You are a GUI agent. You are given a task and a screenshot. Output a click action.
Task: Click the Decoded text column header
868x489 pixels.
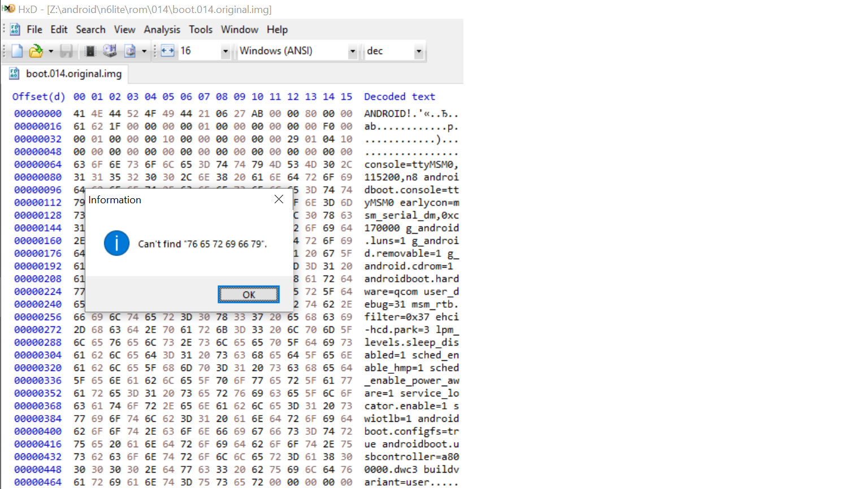(400, 97)
